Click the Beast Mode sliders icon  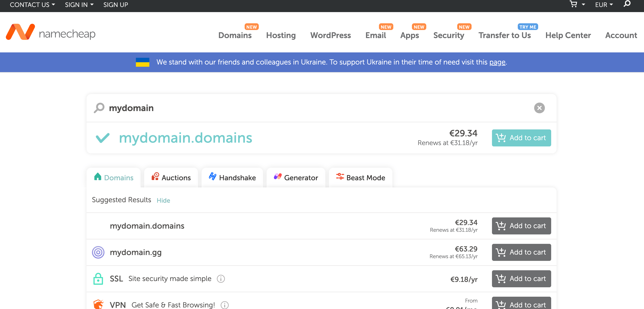(x=340, y=176)
